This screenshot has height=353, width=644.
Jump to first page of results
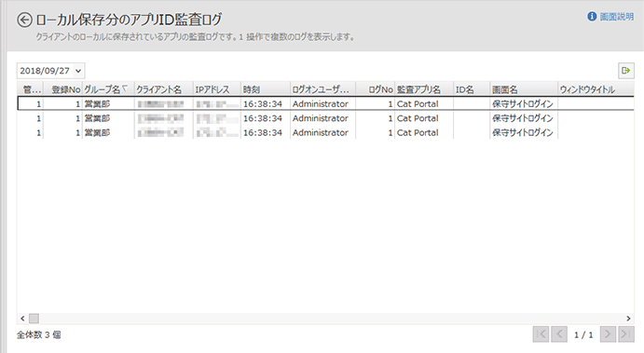pyautogui.click(x=541, y=334)
